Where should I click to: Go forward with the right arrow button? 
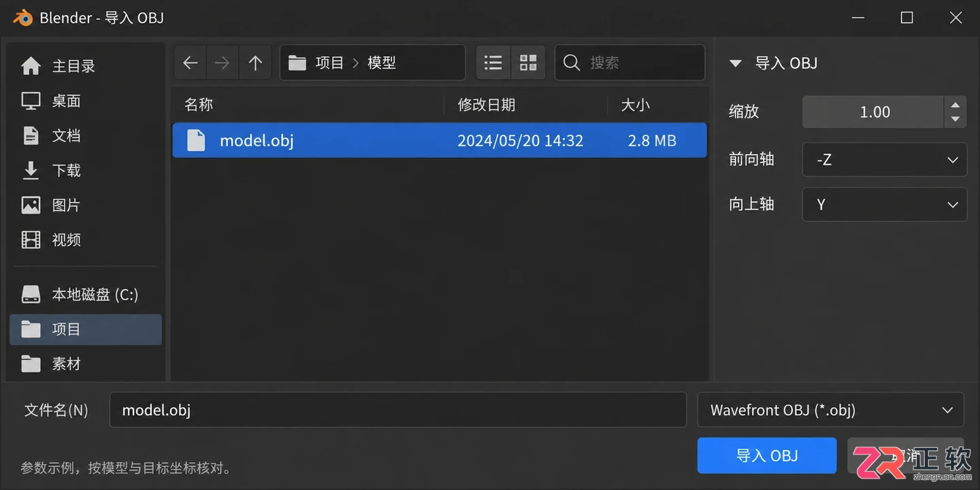point(222,63)
